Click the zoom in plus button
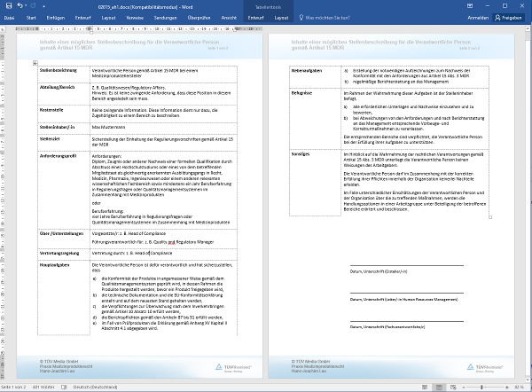Image resolution: width=532 pixels, height=392 pixels. (x=507, y=388)
